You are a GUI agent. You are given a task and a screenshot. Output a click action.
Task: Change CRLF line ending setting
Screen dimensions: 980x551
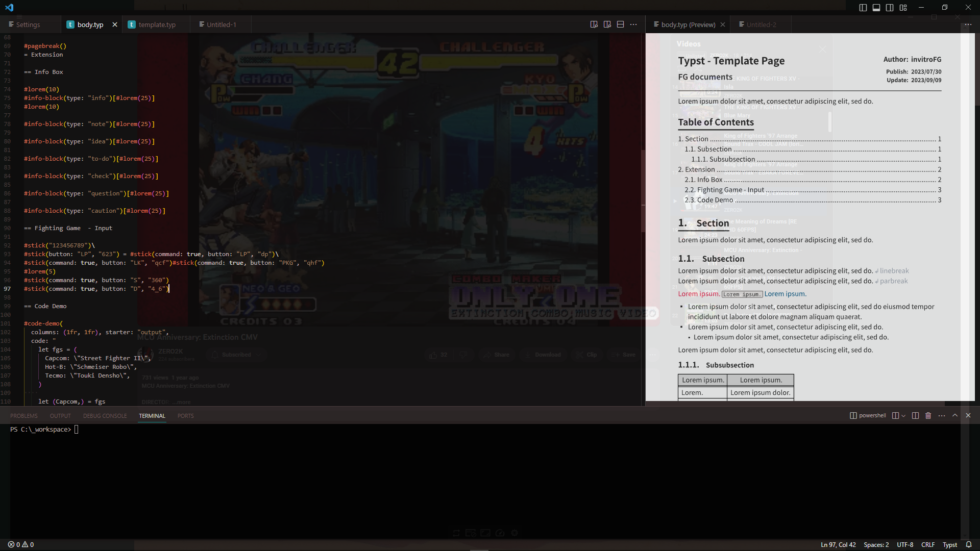click(927, 544)
